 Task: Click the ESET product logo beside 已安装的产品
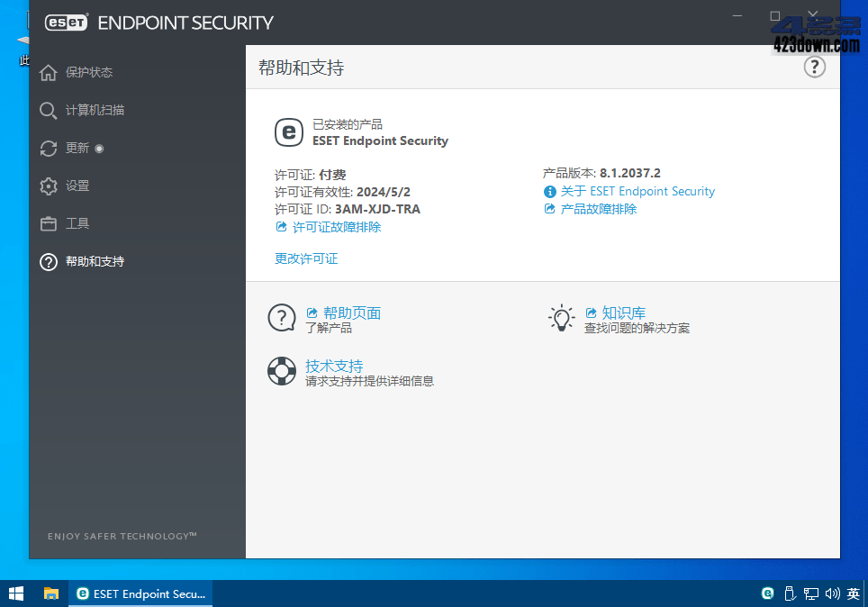(289, 132)
